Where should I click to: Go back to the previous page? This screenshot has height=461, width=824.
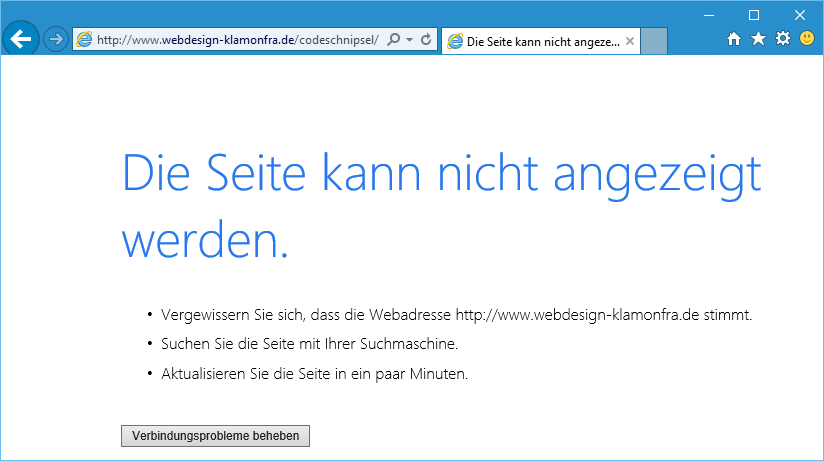pyautogui.click(x=21, y=40)
